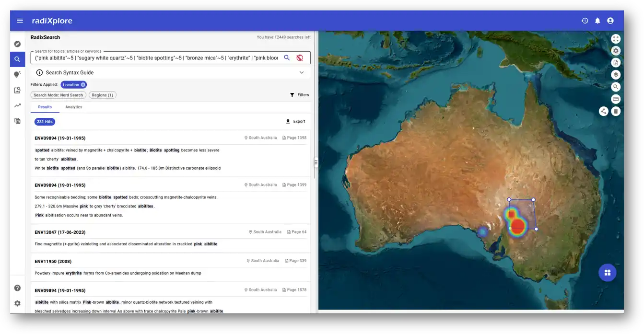Image resolution: width=644 pixels, height=334 pixels.
Task: Click the Export button
Action: click(295, 122)
